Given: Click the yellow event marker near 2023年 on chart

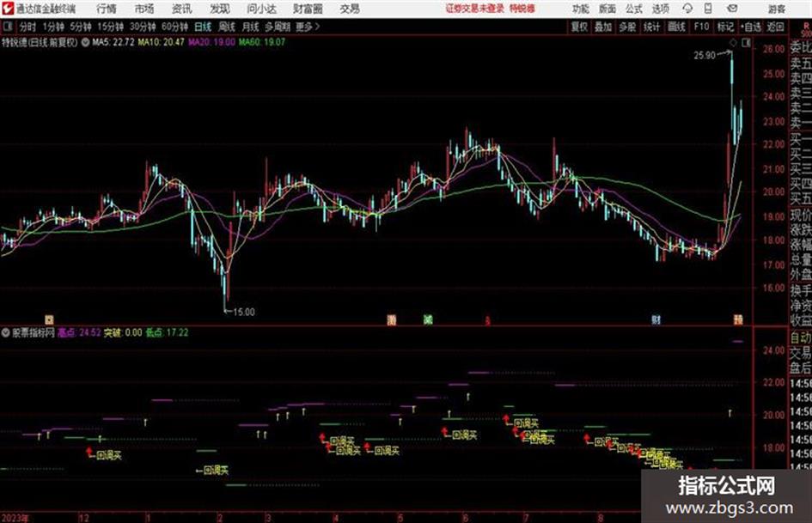Looking at the screenshot, I should [x=49, y=319].
